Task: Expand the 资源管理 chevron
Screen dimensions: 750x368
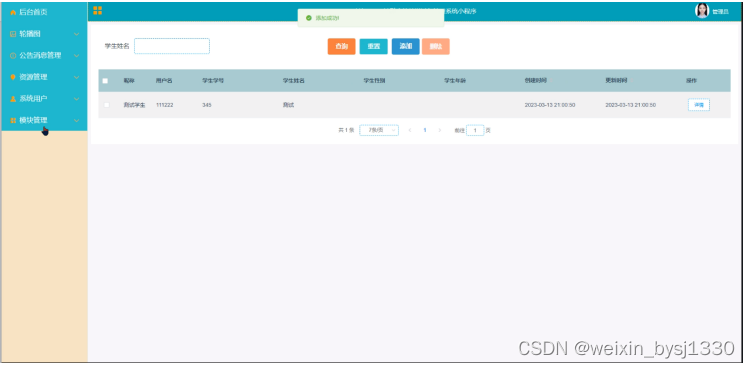Action: pos(77,77)
